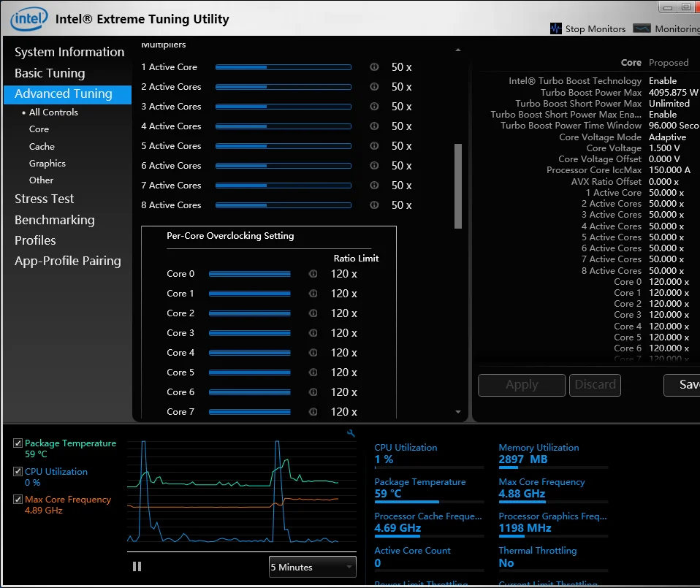Click Core Voltage Mode Adaptive value
The width and height of the screenshot is (700, 588).
667,137
